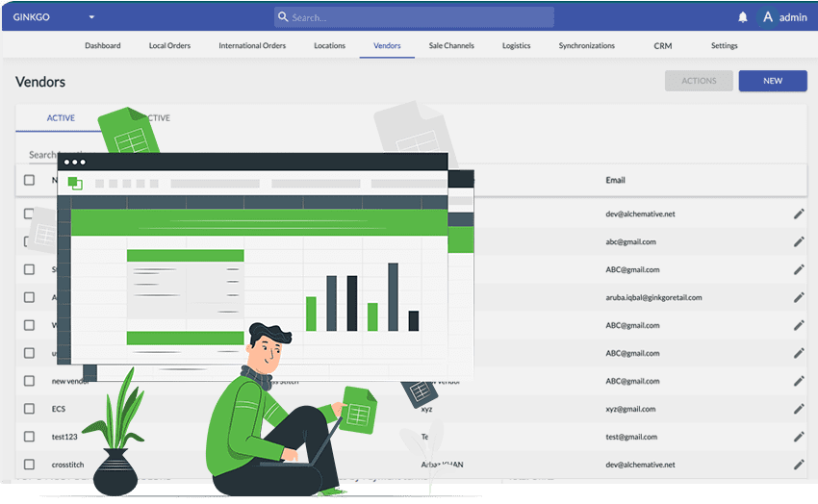This screenshot has height=504, width=818.
Task: Open the ACTIONS dropdown button
Action: pos(699,81)
